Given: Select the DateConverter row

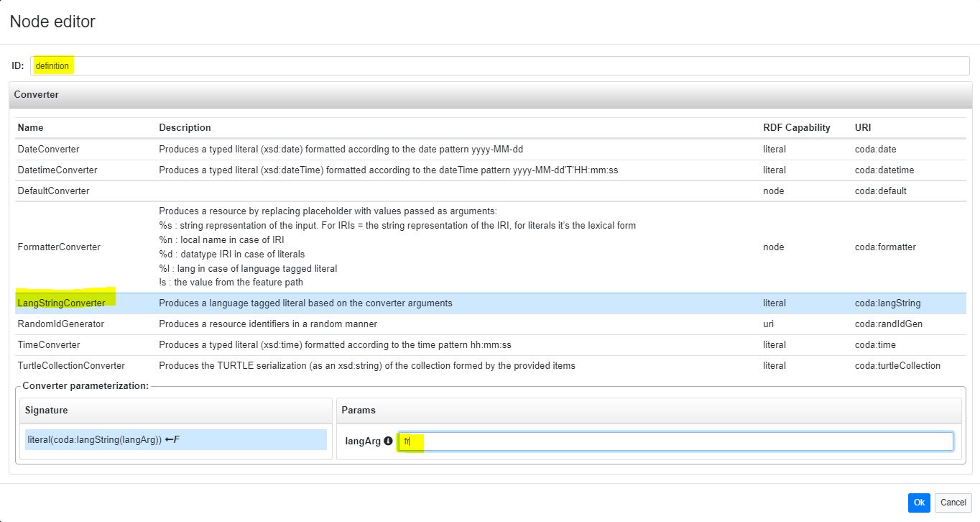Looking at the screenshot, I should point(49,150).
